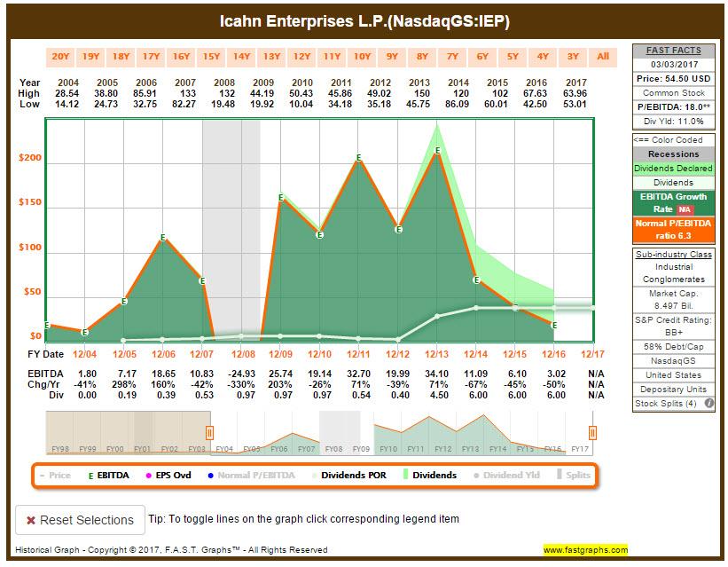The height and width of the screenshot is (567, 728).
Task: Select the 15Y time range tab
Action: (x=211, y=57)
